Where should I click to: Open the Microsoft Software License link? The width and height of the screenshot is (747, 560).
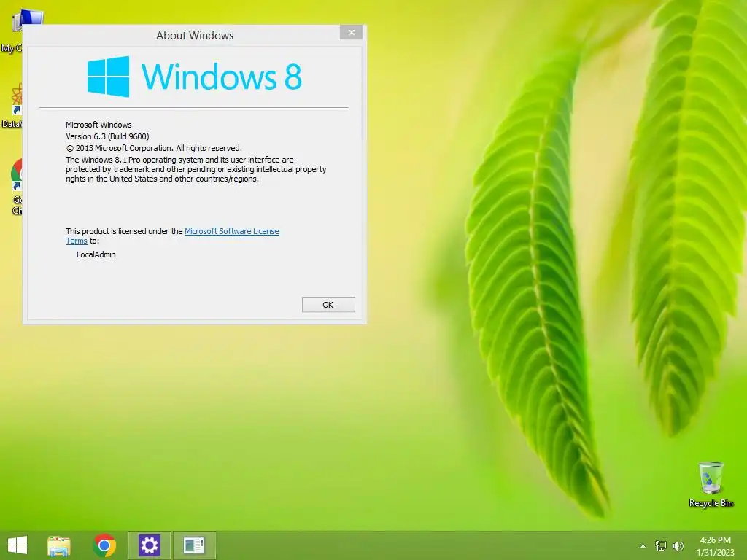(x=231, y=231)
